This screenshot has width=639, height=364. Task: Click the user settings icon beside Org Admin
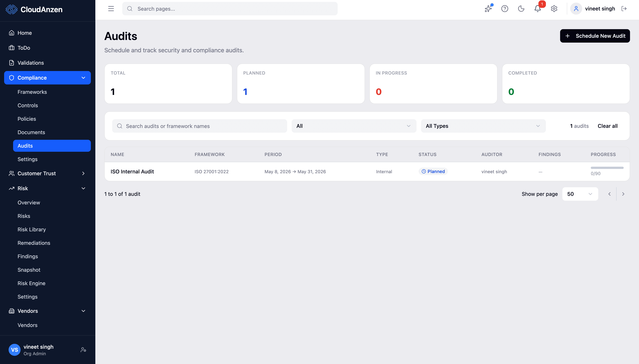(x=83, y=350)
